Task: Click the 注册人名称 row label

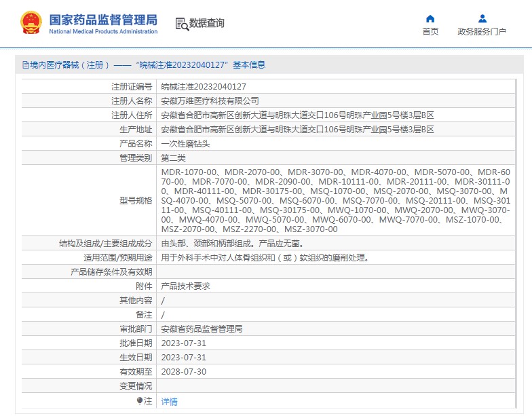Action: coord(132,100)
